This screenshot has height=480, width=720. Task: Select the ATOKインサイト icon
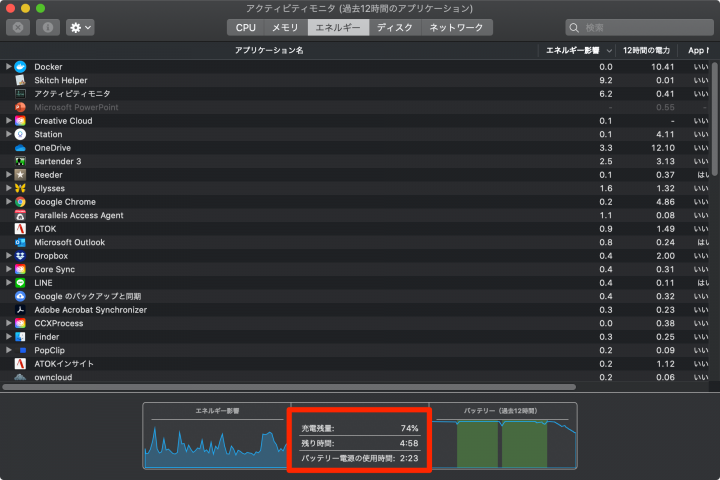tap(20, 364)
